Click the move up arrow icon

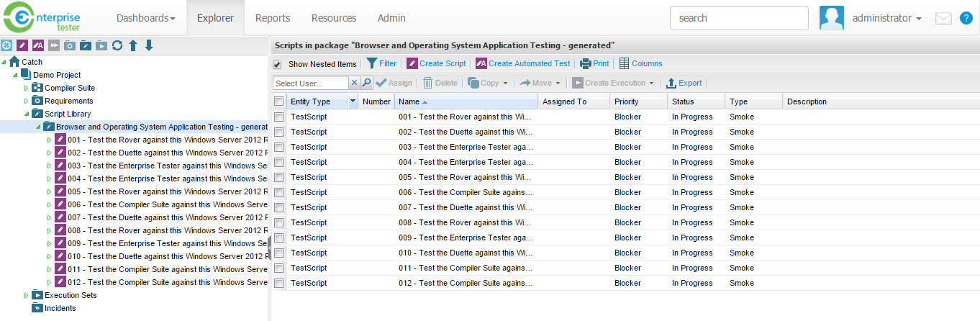tap(133, 46)
